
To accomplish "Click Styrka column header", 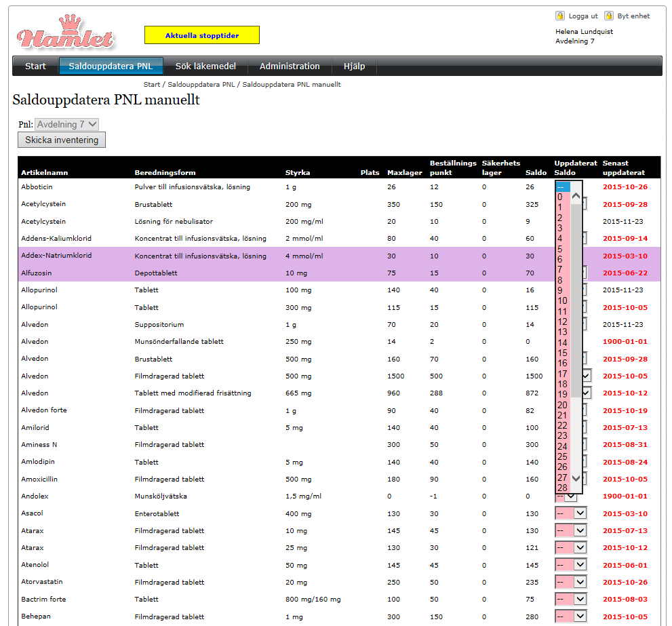I will click(x=298, y=172).
